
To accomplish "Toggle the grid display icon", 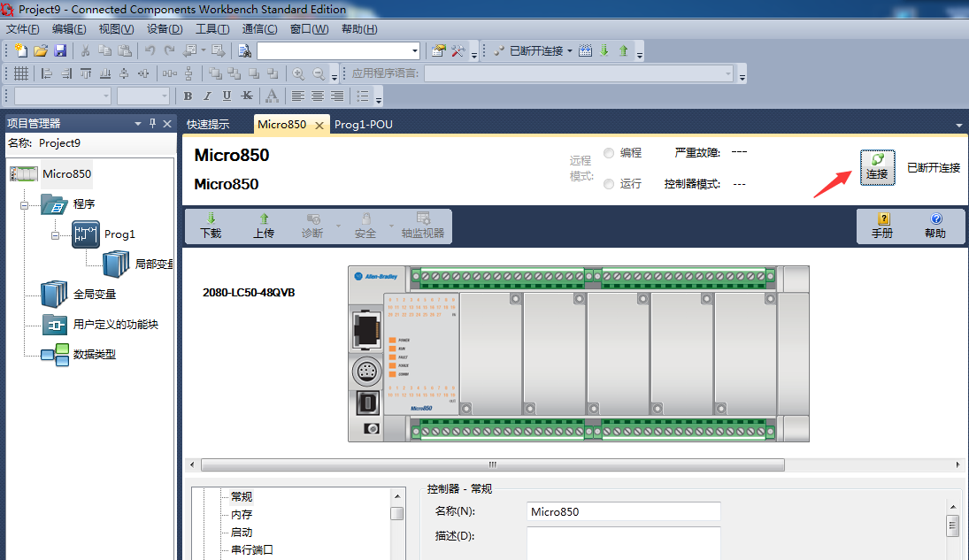I will tap(21, 73).
